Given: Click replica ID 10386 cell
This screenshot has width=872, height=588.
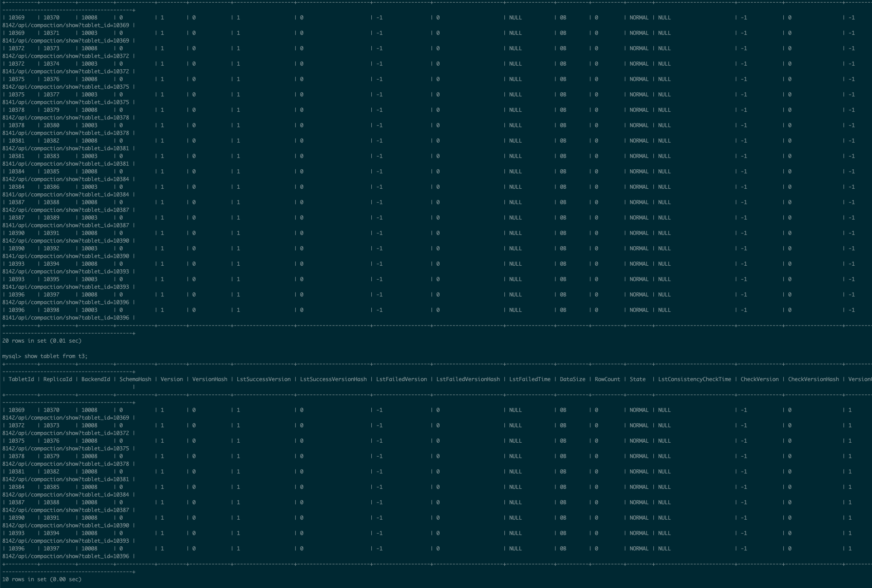Looking at the screenshot, I should coord(51,187).
